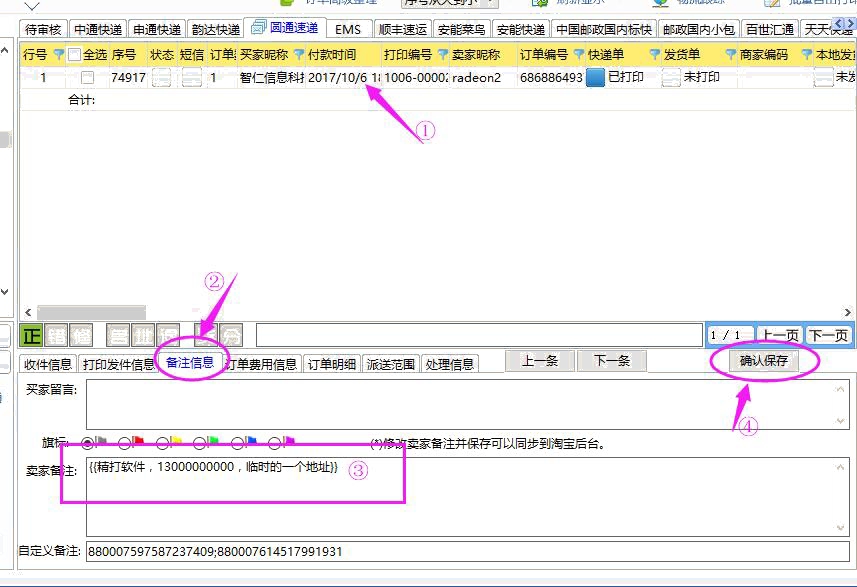Check the 全选 select-all checkbox

click(x=74, y=55)
